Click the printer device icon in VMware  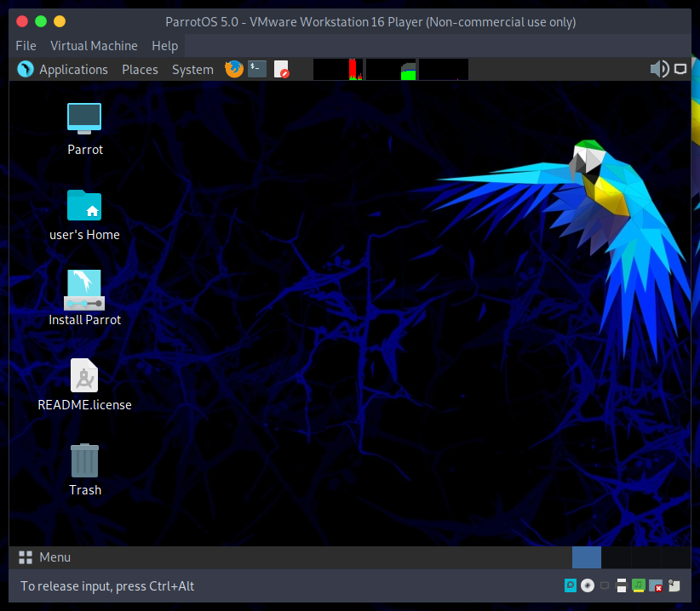point(622,585)
